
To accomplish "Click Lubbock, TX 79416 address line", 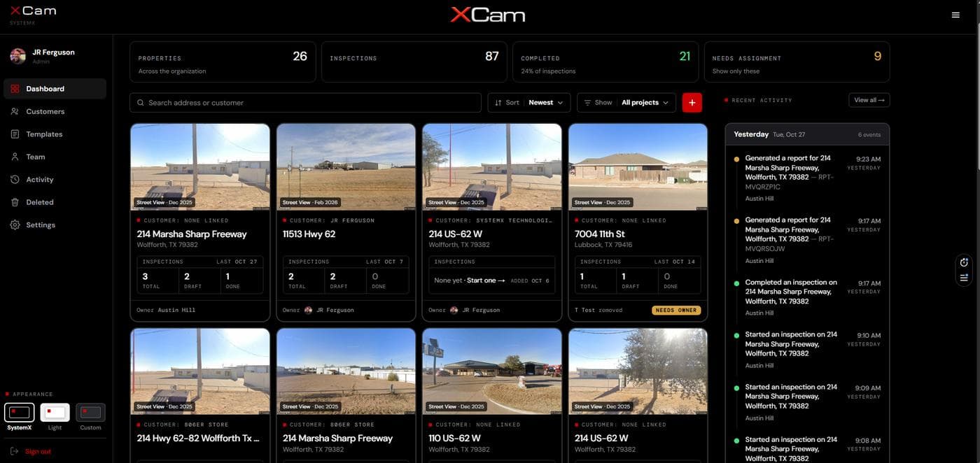I will click(603, 245).
